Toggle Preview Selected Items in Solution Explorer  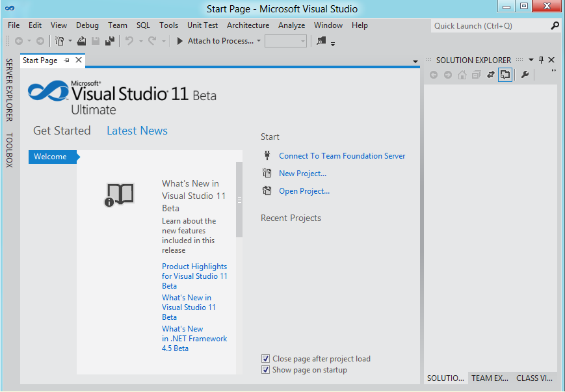coord(505,75)
